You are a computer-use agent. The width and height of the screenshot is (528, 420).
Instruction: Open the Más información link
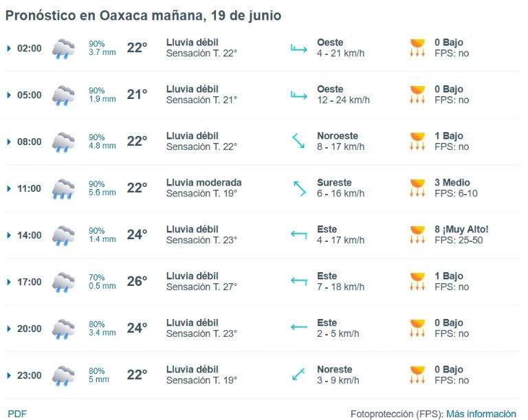(481, 414)
